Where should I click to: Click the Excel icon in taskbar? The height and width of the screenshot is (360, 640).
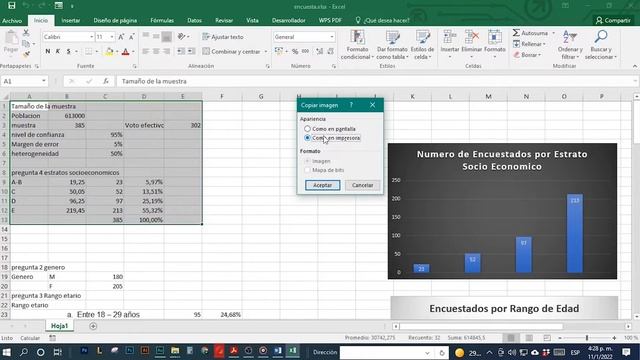[293, 351]
